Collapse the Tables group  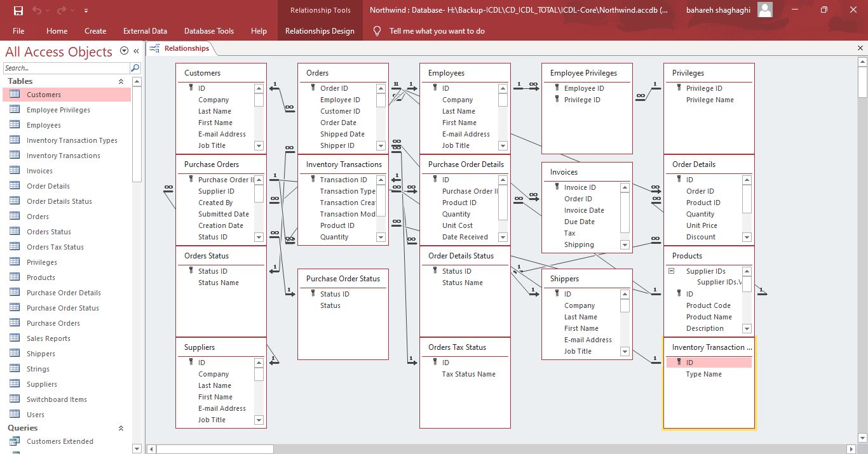(121, 81)
